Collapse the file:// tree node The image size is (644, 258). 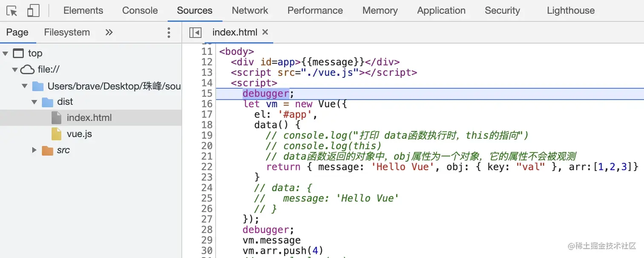[x=15, y=69]
